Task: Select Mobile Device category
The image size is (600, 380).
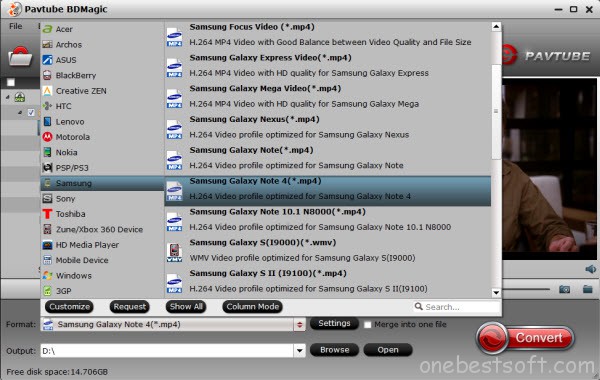Action: pos(103,260)
